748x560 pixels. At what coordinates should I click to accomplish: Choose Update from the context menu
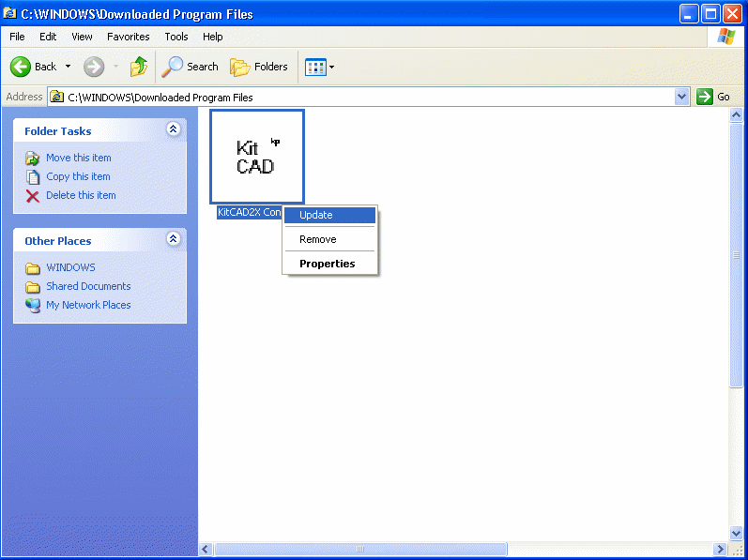point(329,215)
